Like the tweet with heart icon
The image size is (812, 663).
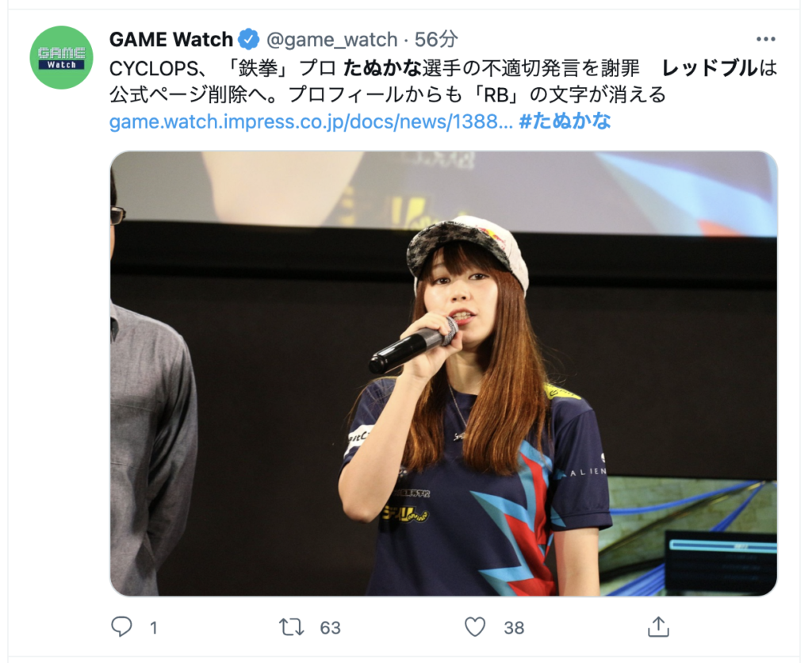tap(475, 627)
